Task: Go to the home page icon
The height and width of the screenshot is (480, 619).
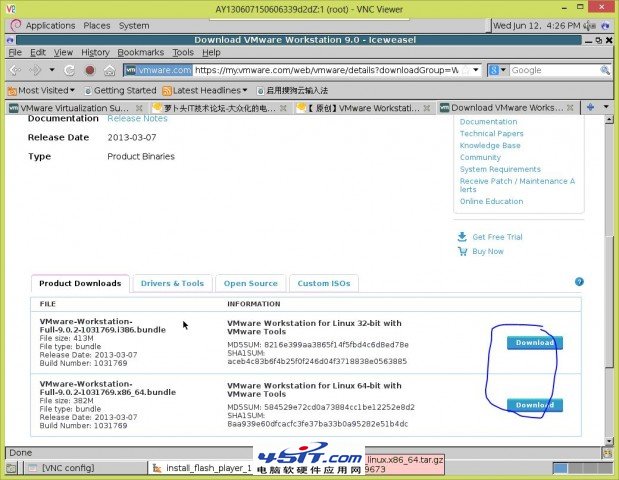Action: (x=109, y=71)
